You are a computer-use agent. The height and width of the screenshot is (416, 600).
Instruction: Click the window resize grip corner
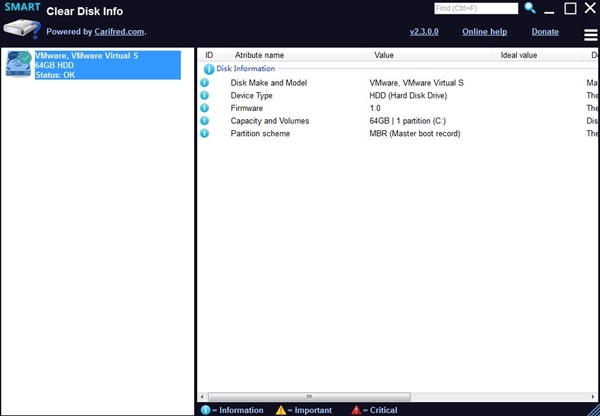(x=594, y=410)
